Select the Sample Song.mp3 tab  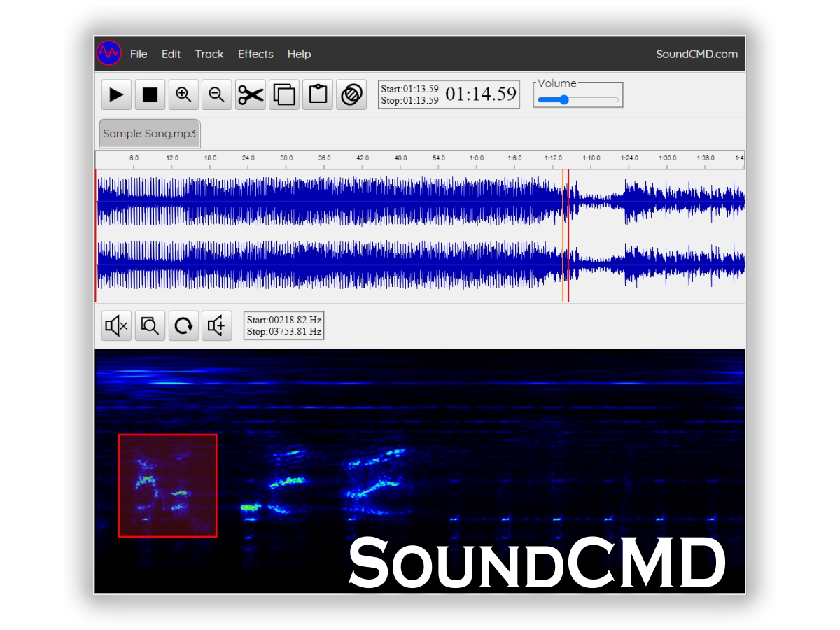coord(149,133)
